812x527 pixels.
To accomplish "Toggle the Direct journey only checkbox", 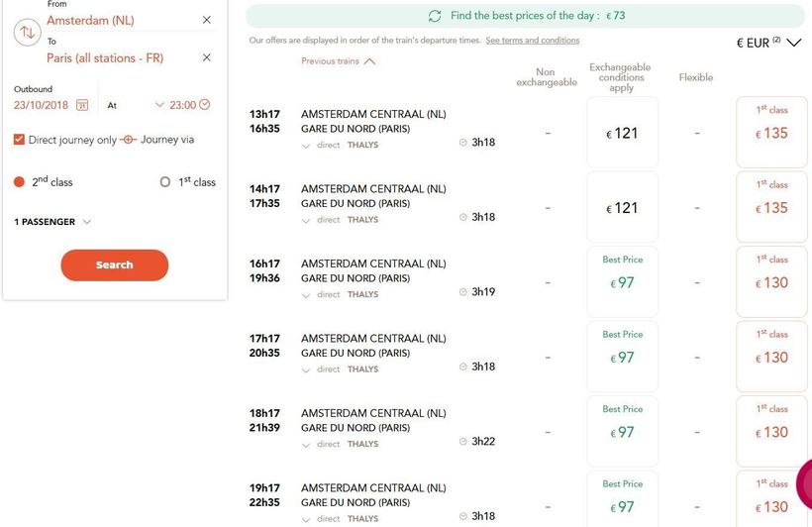I will (x=19, y=140).
